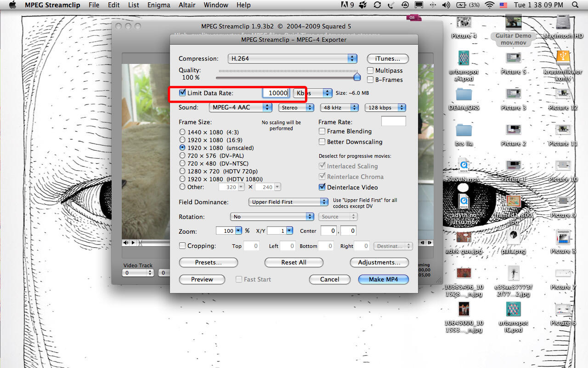Click the Reset All button
The image size is (588, 368).
(x=294, y=262)
